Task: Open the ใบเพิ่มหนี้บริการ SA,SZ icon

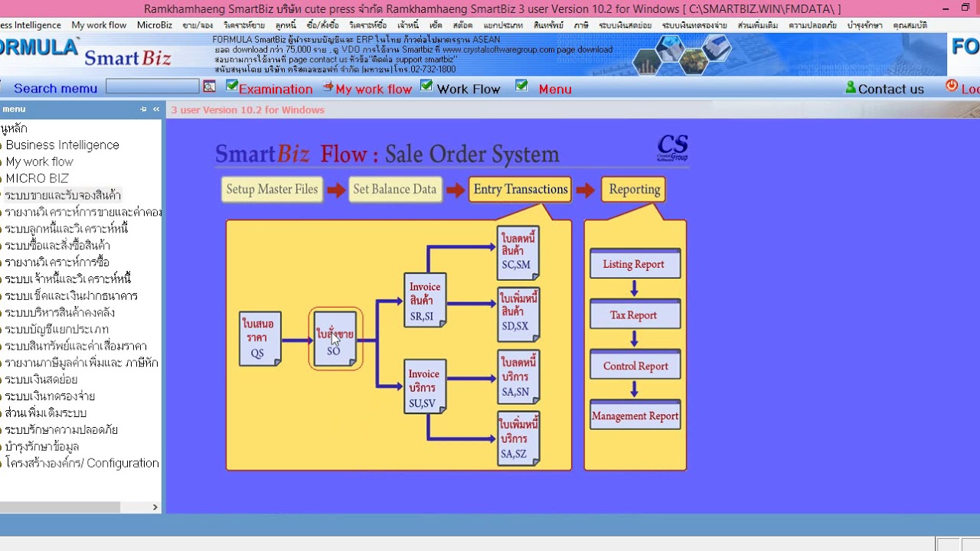Action: (x=518, y=439)
